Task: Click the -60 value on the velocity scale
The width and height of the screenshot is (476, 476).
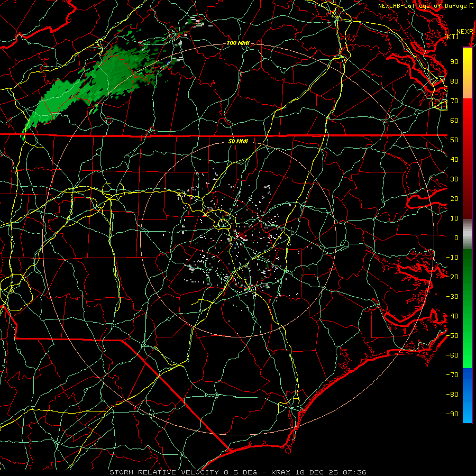Action: click(452, 355)
